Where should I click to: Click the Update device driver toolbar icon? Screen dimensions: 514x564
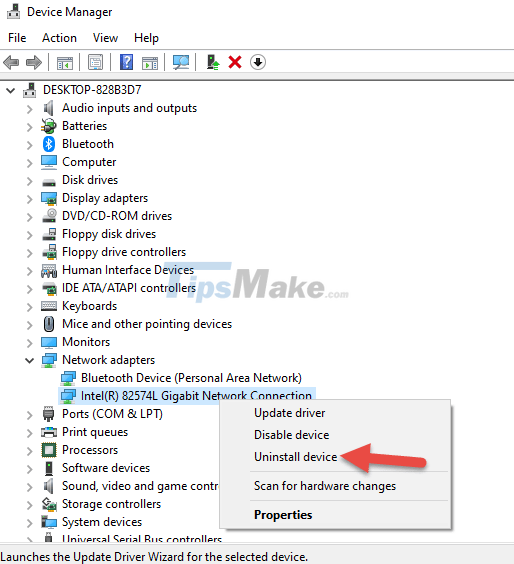tap(213, 62)
